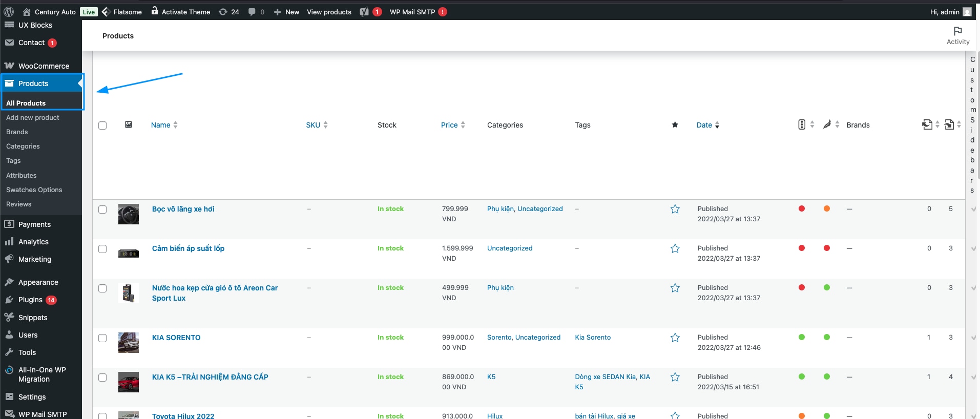
Task: Expand row details for KIA SORENTO
Action: coord(973,338)
